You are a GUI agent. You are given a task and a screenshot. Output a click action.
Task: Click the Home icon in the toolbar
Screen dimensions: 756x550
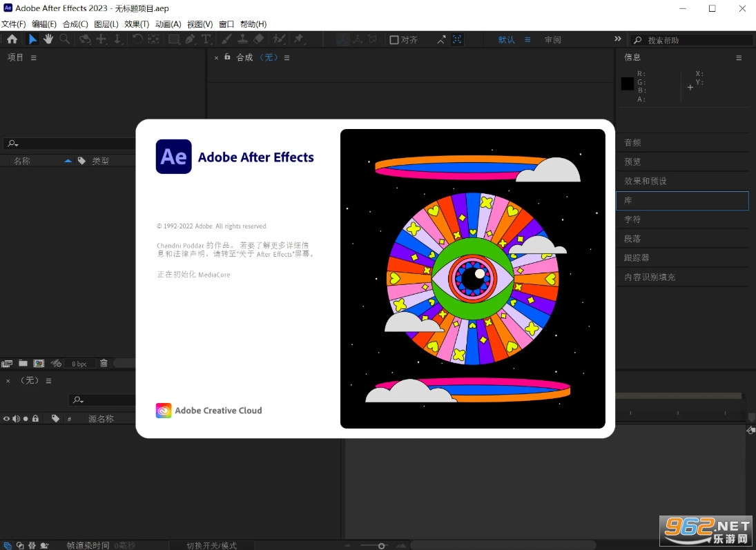12,39
